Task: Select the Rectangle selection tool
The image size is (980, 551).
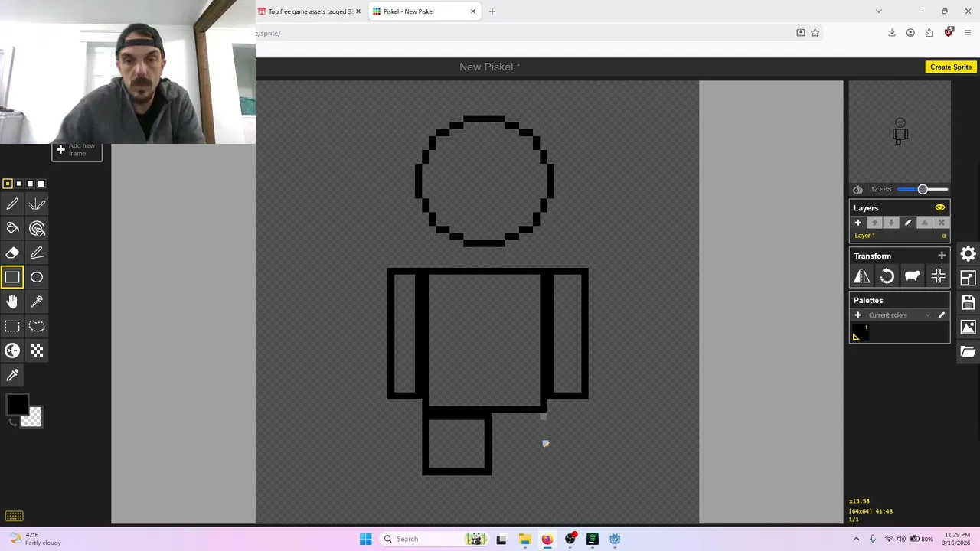Action: click(x=12, y=326)
